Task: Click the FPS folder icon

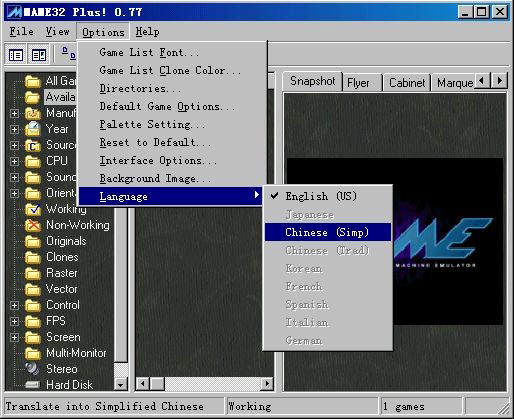Action: coord(33,321)
